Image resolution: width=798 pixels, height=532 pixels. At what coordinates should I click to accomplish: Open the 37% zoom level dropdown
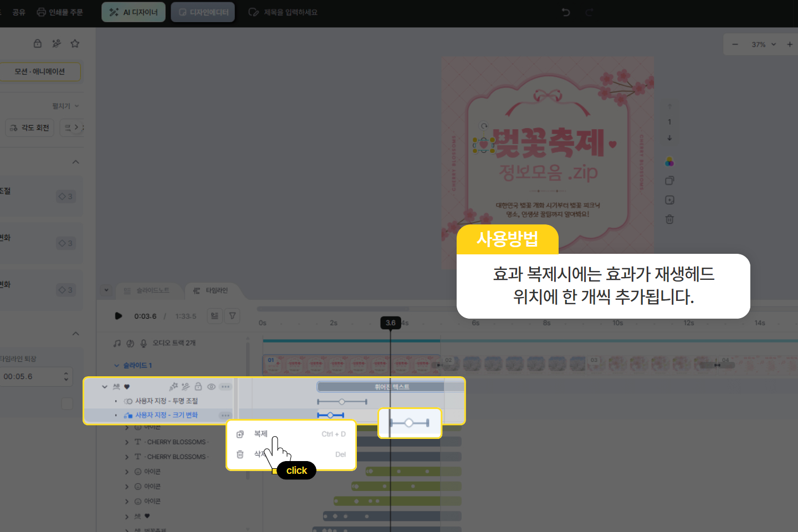[x=764, y=44]
